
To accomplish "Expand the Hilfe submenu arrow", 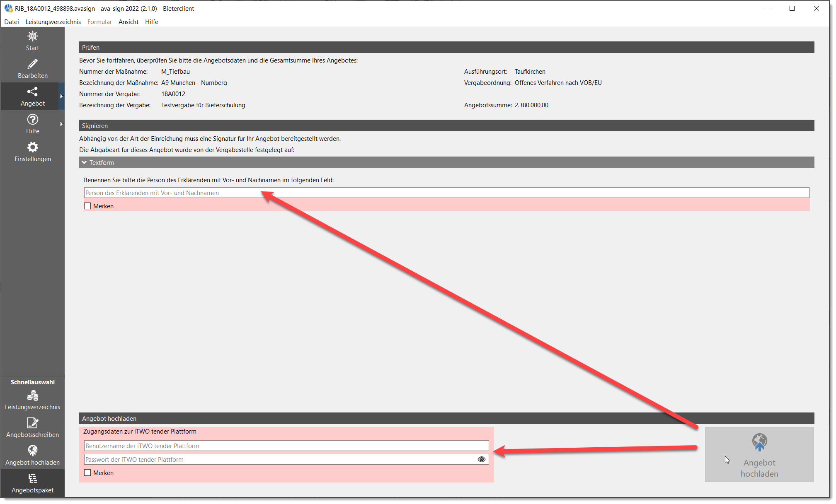I will coord(61,124).
